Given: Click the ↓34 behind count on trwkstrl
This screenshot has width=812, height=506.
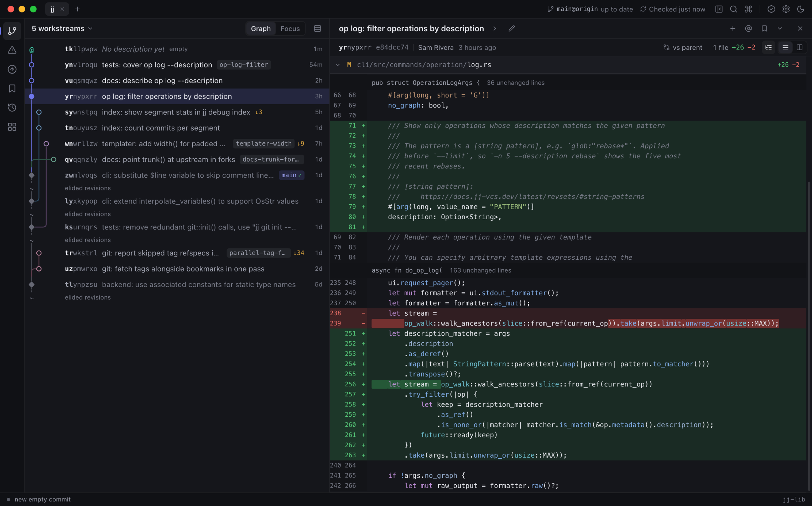Looking at the screenshot, I should (299, 253).
